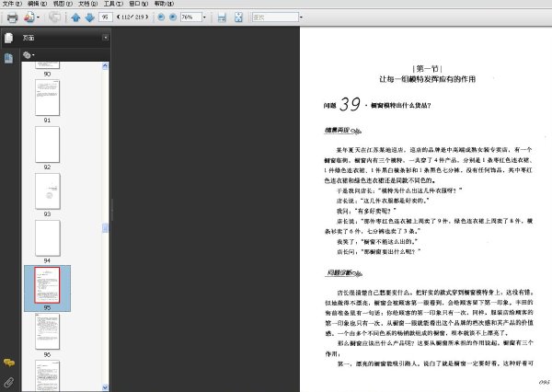
Task: Open the dropdown arrow beside the share icon
Action: (x=38, y=17)
